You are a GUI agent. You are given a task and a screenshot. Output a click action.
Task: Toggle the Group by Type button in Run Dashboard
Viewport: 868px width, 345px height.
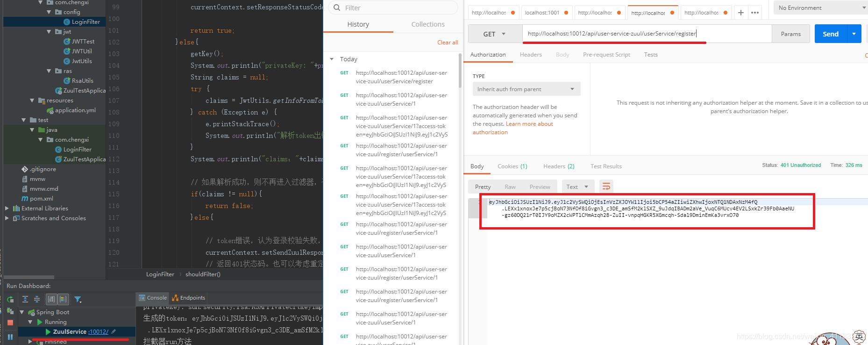click(51, 299)
